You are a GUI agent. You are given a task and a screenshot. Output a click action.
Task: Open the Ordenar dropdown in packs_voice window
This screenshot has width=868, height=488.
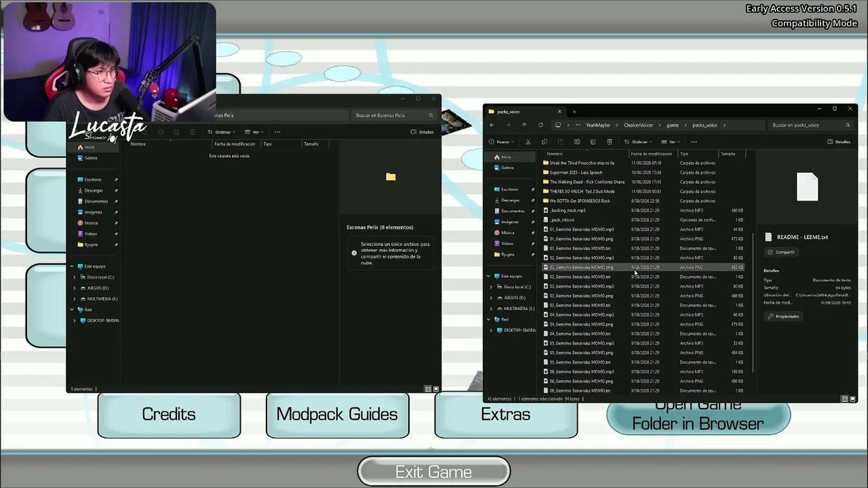(637, 142)
